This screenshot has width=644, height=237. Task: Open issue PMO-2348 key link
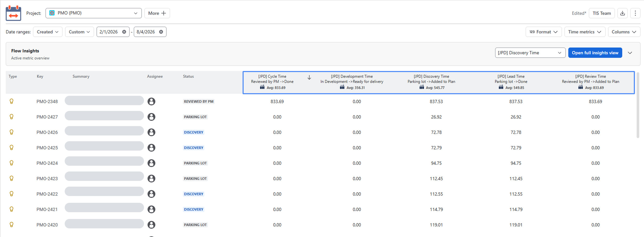click(x=47, y=102)
